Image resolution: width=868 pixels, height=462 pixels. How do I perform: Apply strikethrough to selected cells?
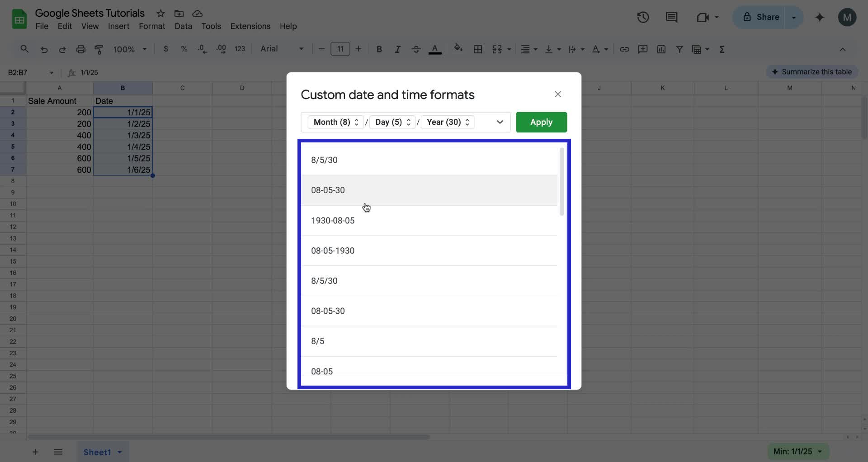[x=416, y=49]
